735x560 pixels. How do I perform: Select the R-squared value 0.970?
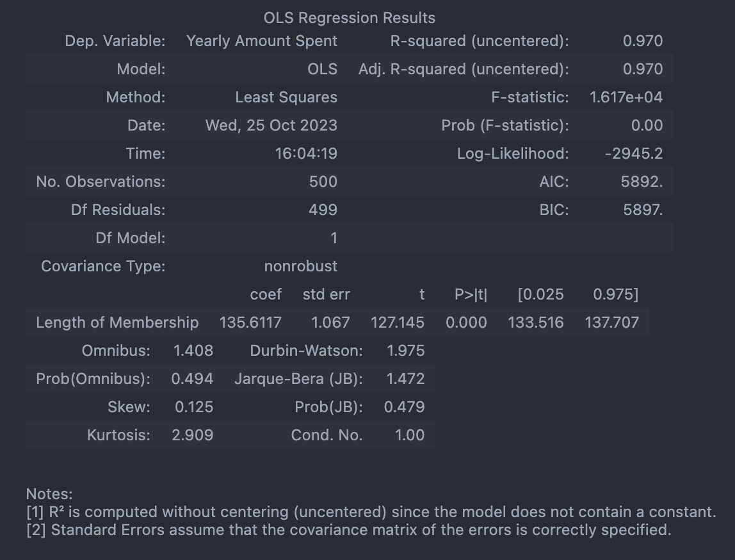643,41
